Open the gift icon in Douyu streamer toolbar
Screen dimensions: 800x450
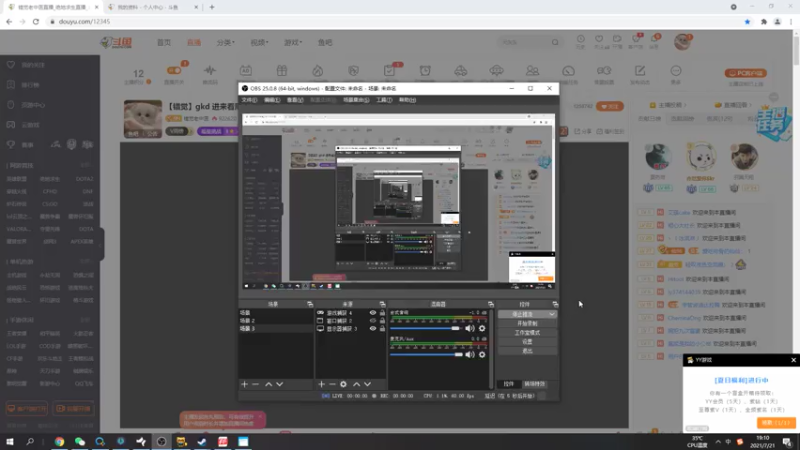(282, 71)
